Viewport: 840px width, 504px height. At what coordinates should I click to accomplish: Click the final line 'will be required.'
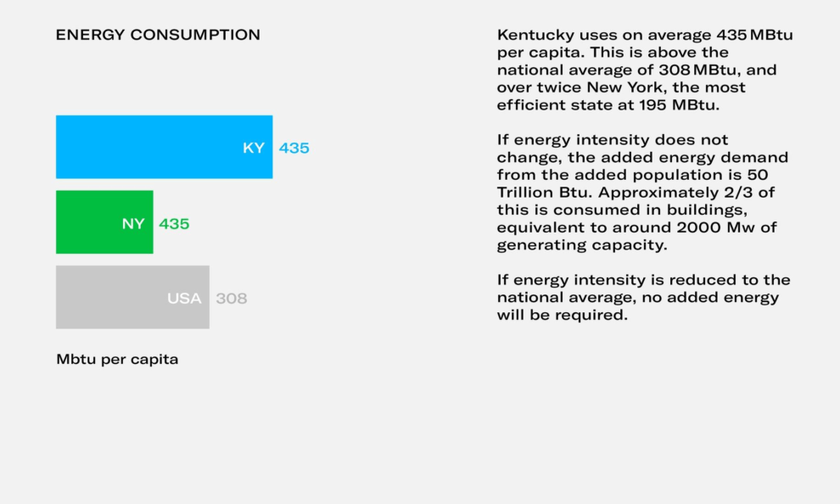pyautogui.click(x=562, y=315)
